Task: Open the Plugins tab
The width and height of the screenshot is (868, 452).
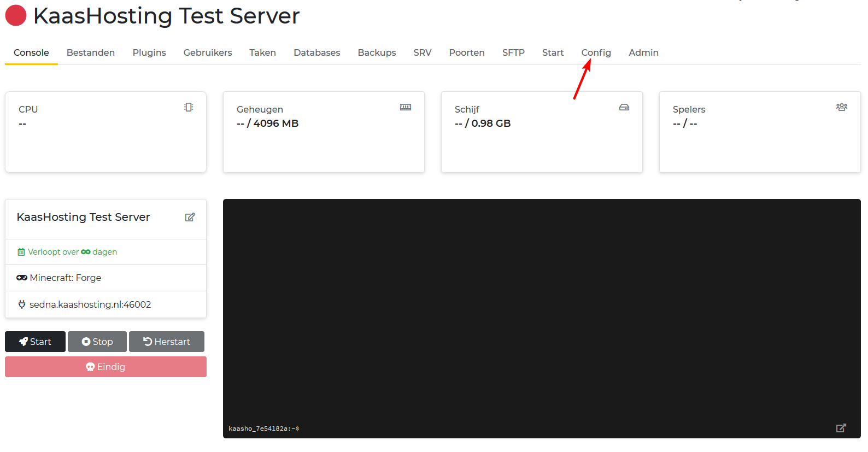Action: click(x=149, y=52)
